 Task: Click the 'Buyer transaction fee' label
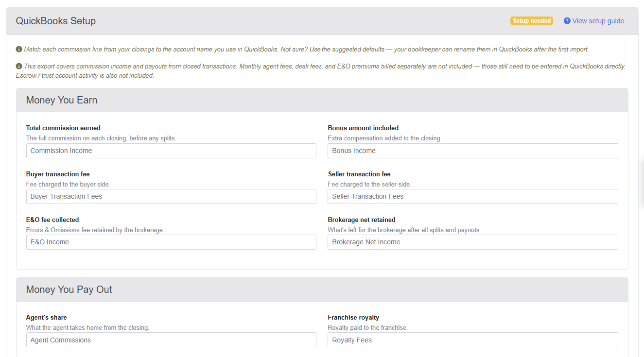58,174
